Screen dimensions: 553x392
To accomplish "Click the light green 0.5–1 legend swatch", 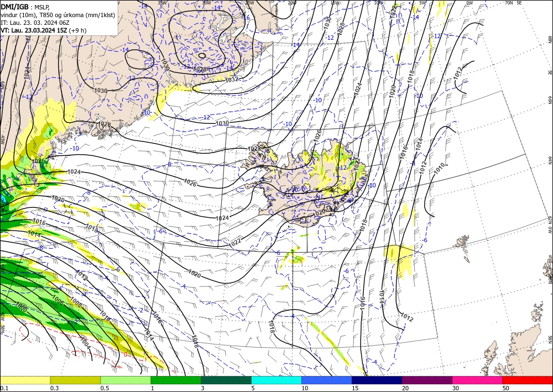I will click(126, 380).
